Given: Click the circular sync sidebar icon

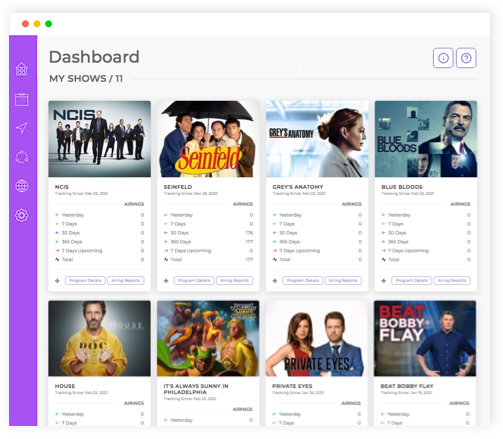Looking at the screenshot, I should (x=22, y=157).
